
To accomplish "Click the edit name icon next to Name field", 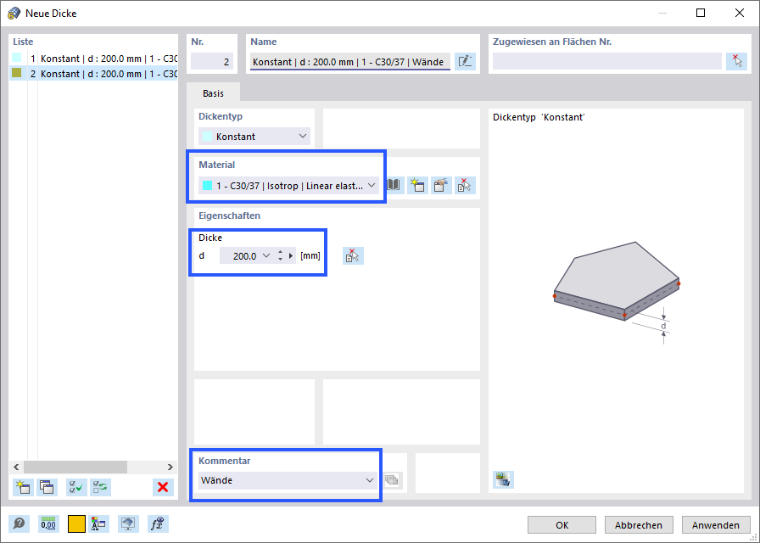I will (465, 62).
